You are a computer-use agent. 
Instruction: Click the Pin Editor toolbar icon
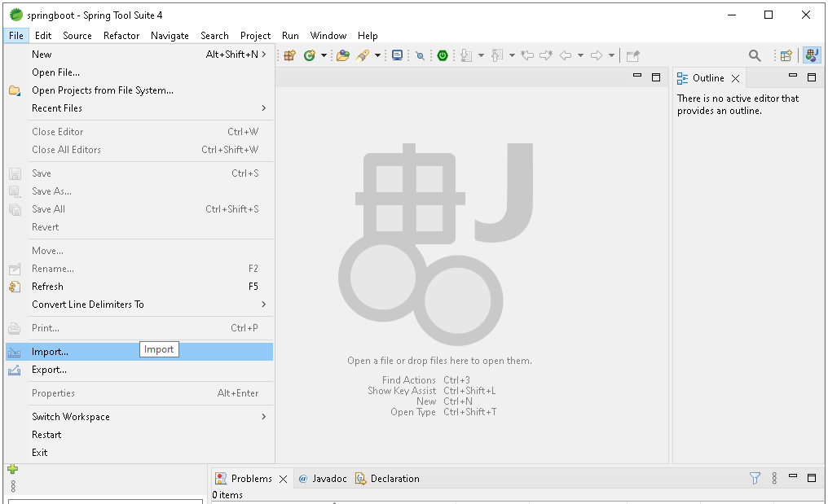pyautogui.click(x=632, y=55)
